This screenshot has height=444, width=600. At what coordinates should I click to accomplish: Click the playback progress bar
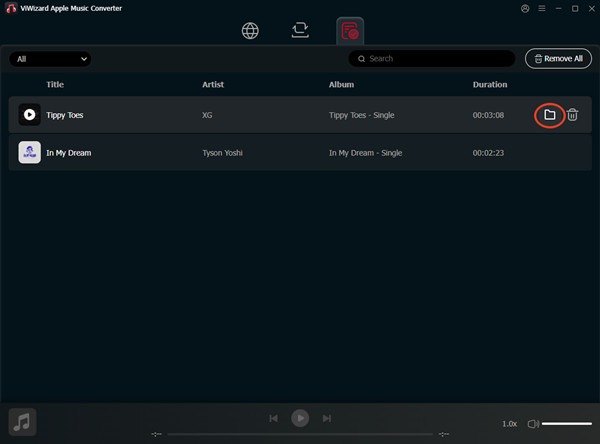click(x=300, y=434)
